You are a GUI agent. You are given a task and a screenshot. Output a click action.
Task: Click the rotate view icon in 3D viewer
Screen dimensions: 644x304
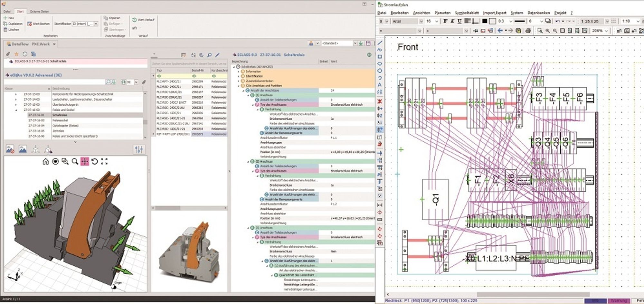click(94, 161)
